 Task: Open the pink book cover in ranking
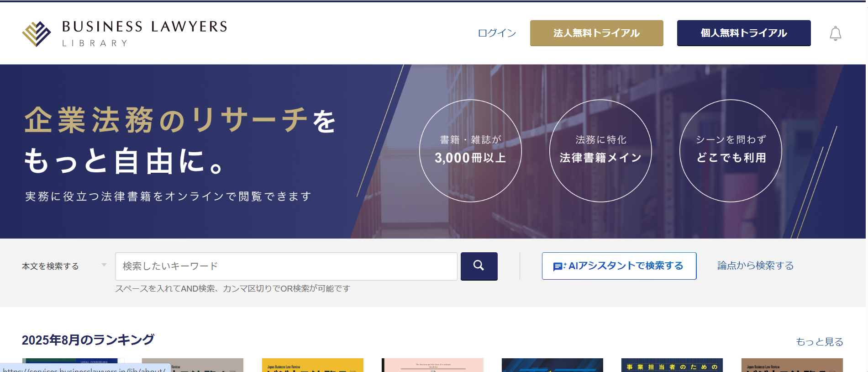(x=432, y=365)
